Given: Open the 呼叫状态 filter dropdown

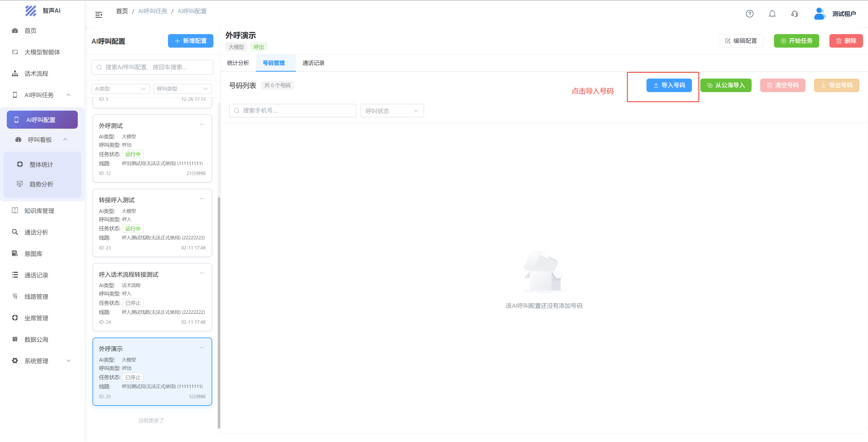Looking at the screenshot, I should tap(392, 111).
